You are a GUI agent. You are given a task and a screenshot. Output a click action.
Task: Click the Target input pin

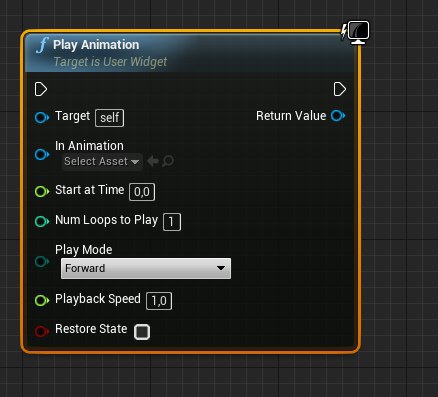tap(42, 117)
